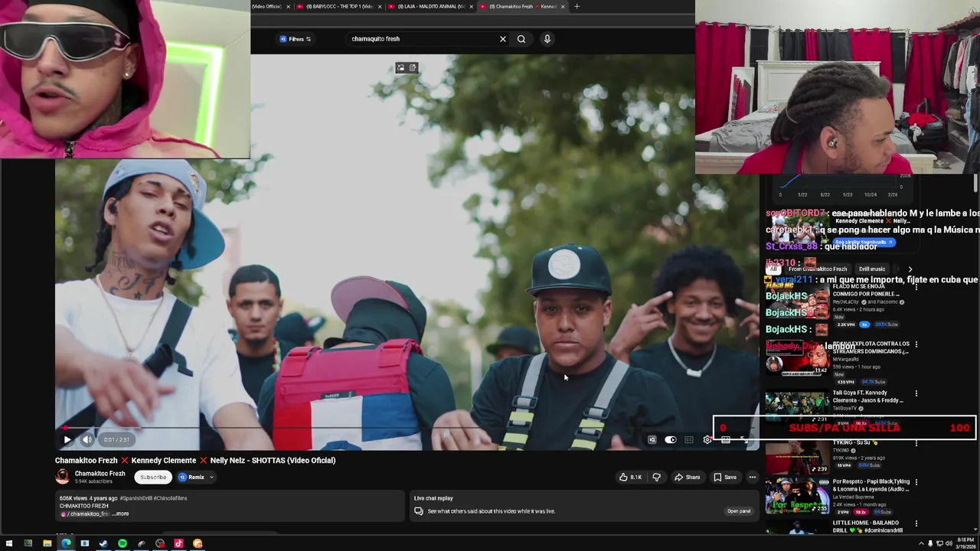
Task: Open options for FLACO MC SE ENOJA video
Action: tap(916, 287)
